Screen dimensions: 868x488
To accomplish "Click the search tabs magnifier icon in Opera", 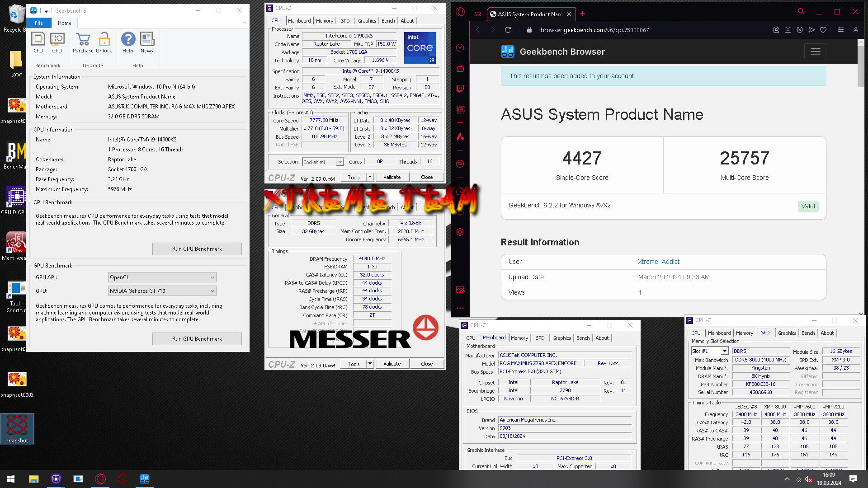I will 801,12.
